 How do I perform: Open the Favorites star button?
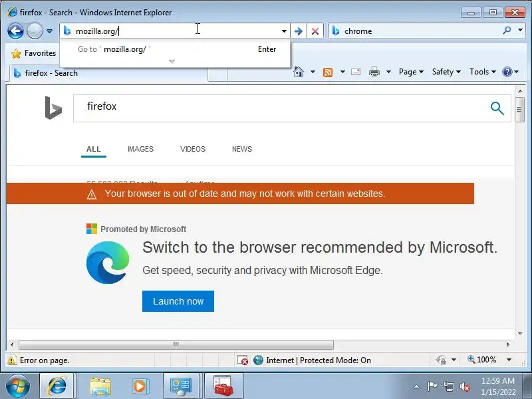pos(33,53)
